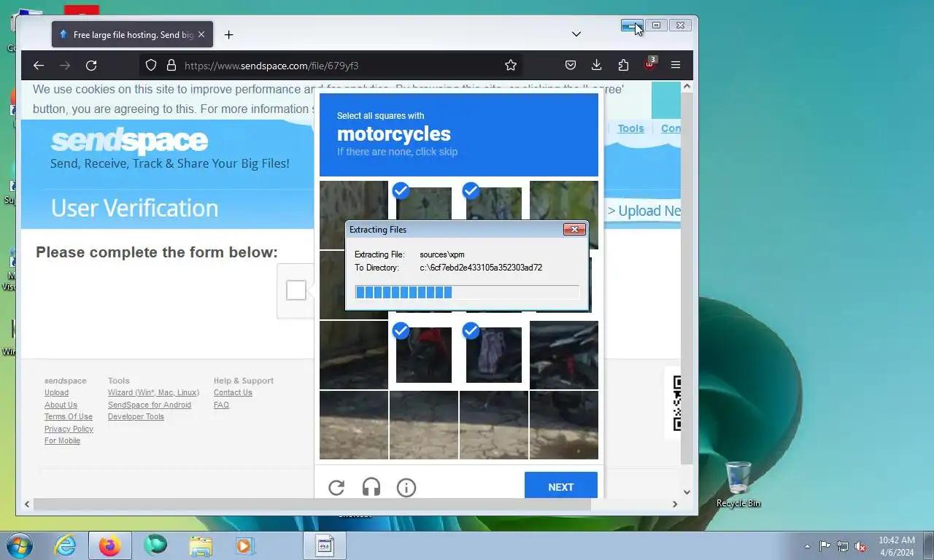Close the Free large file hosting tab

tap(201, 34)
